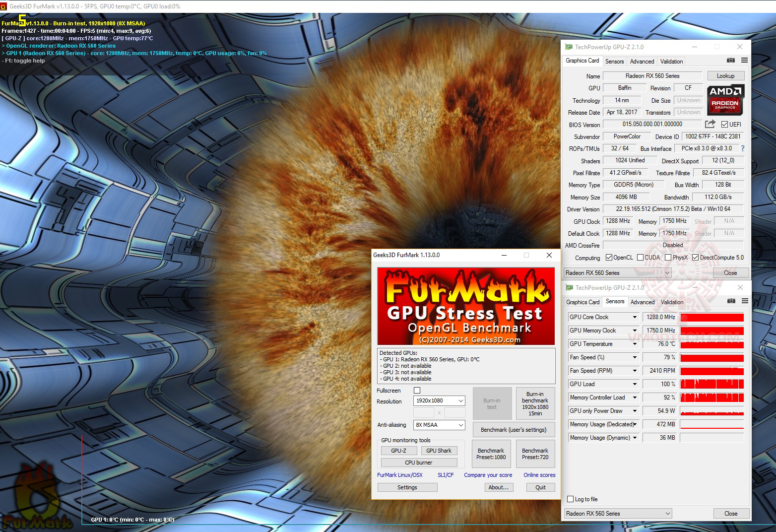This screenshot has width=776, height=532.
Task: Open FurMark Settings
Action: point(407,487)
